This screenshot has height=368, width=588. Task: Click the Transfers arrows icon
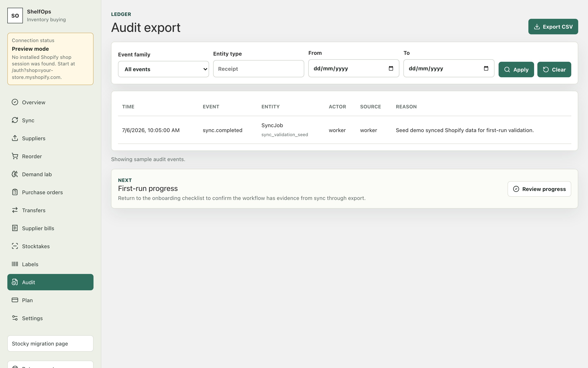pyautogui.click(x=15, y=210)
